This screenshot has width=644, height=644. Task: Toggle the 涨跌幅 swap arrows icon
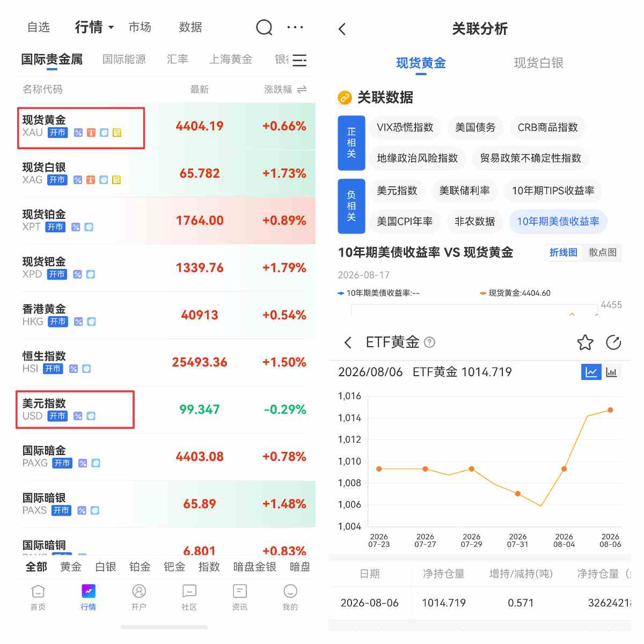click(x=302, y=90)
